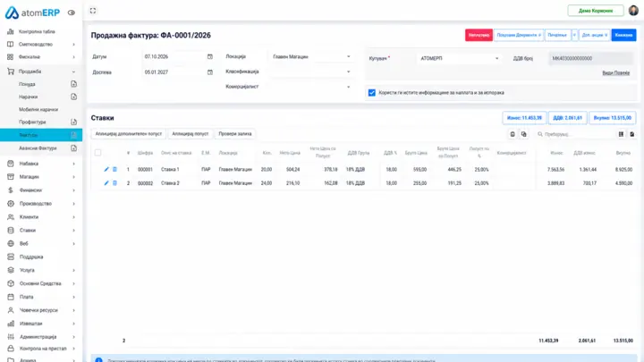This screenshot has height=362, width=644.
Task: Click the fullscreen expand icon
Action: pos(93,11)
